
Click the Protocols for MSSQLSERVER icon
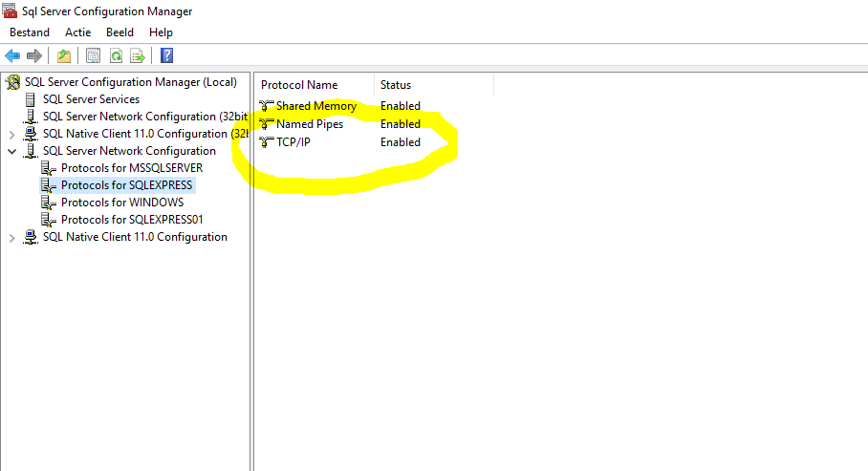point(49,168)
